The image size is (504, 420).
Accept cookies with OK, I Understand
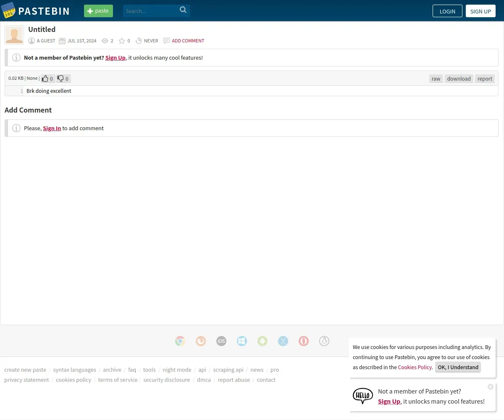458,367
